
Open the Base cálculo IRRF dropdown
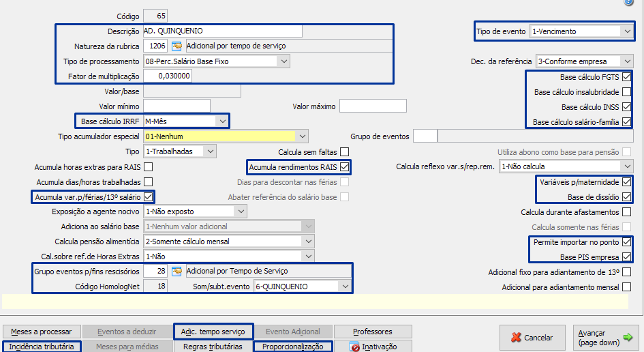click(221, 121)
